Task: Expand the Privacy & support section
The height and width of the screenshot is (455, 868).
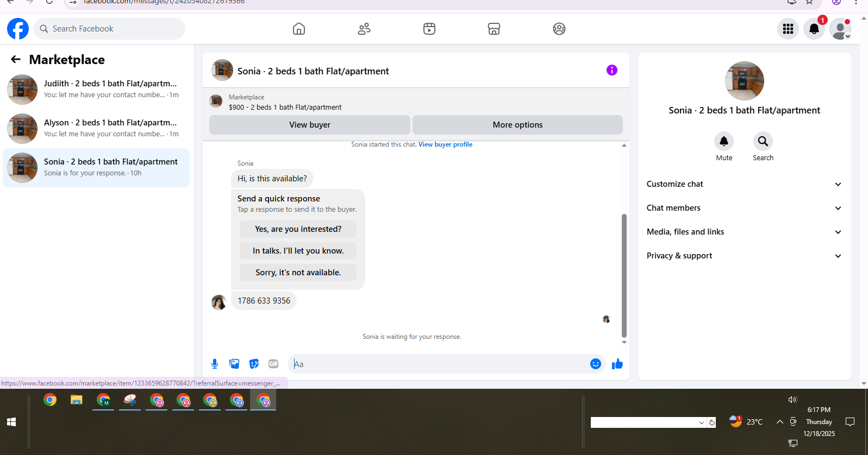Action: [745, 256]
